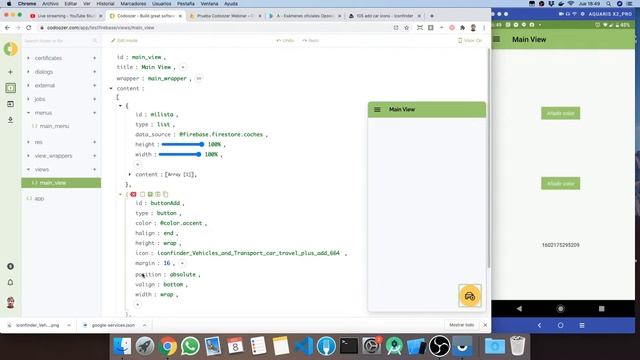The image size is (640, 360).
Task: Open the dollar billing icon in left rail
Action: pos(11,266)
